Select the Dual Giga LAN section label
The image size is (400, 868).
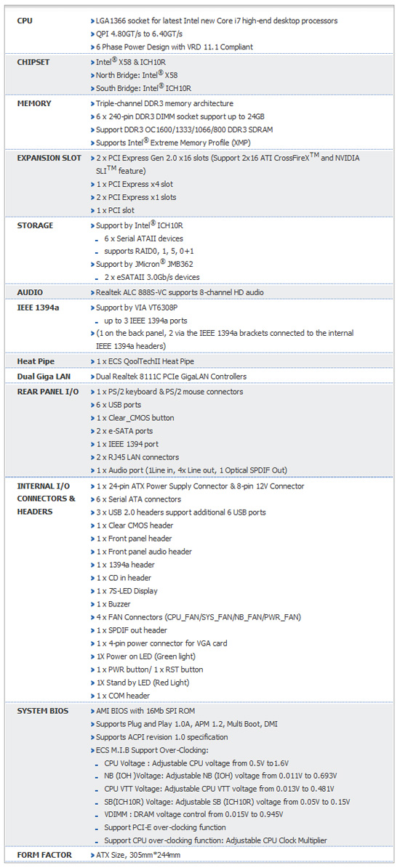[x=43, y=377]
